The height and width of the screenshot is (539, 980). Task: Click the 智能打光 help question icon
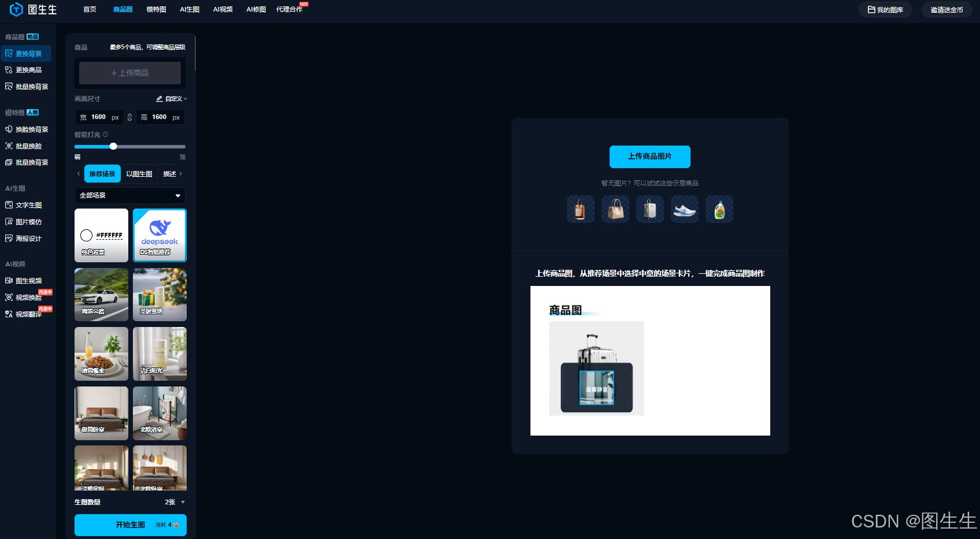point(106,134)
